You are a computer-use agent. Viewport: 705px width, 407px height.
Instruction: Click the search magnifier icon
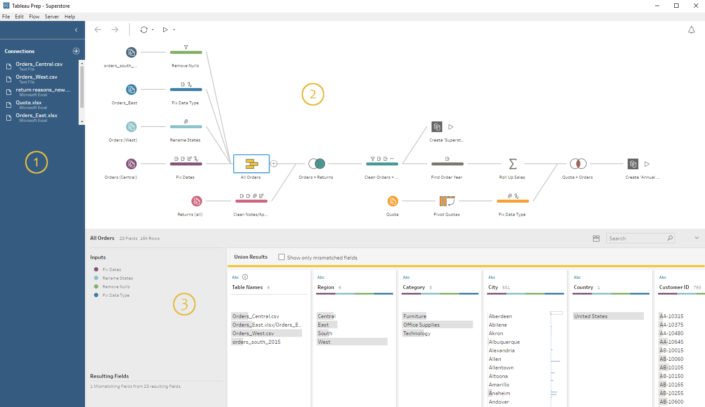click(x=670, y=238)
